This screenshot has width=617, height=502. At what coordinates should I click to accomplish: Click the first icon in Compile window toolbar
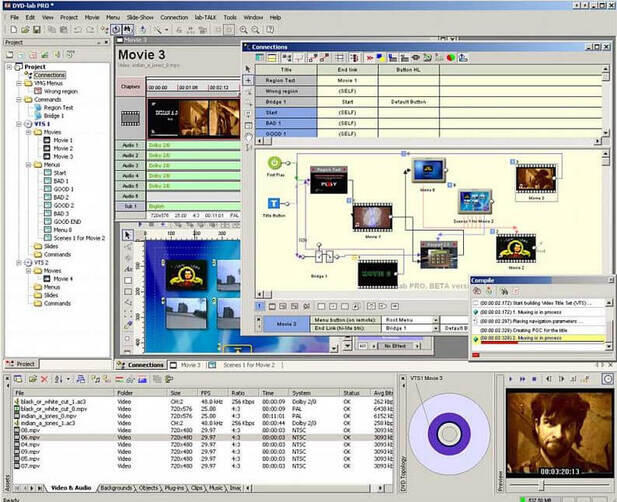pyautogui.click(x=477, y=292)
